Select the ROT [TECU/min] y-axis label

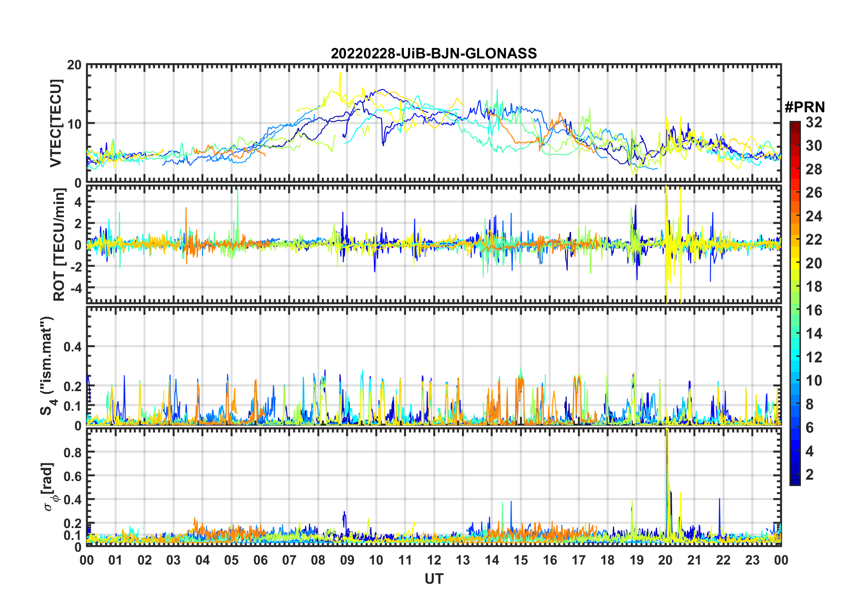59,245
